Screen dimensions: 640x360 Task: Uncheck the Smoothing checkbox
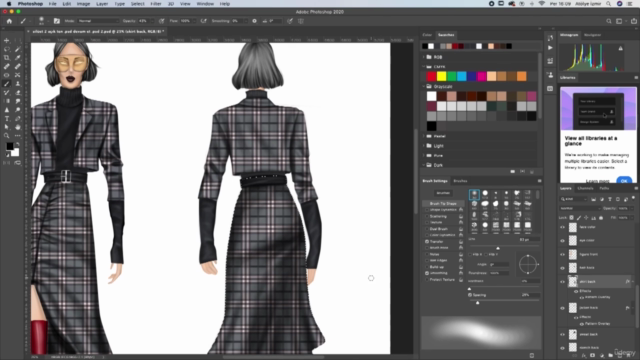coord(427,273)
